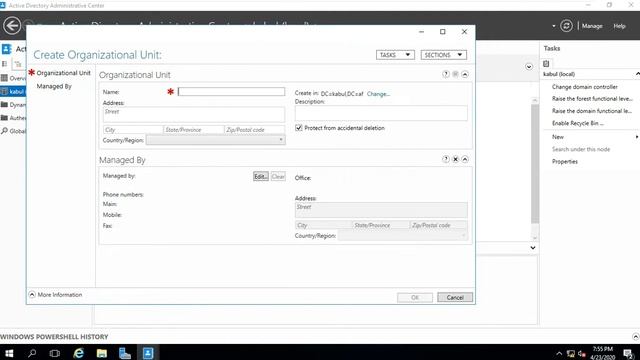
Task: Collapse the Managed By section
Action: point(465,159)
